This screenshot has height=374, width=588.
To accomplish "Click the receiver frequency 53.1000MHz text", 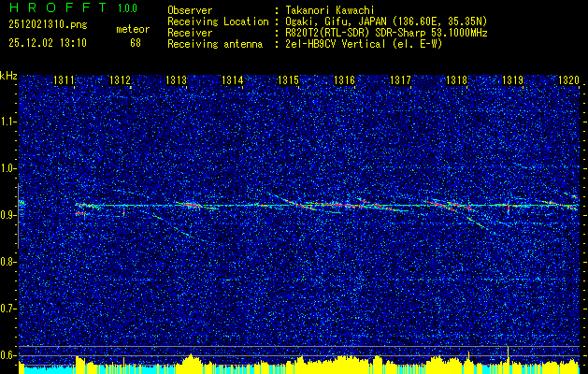I will point(462,33).
